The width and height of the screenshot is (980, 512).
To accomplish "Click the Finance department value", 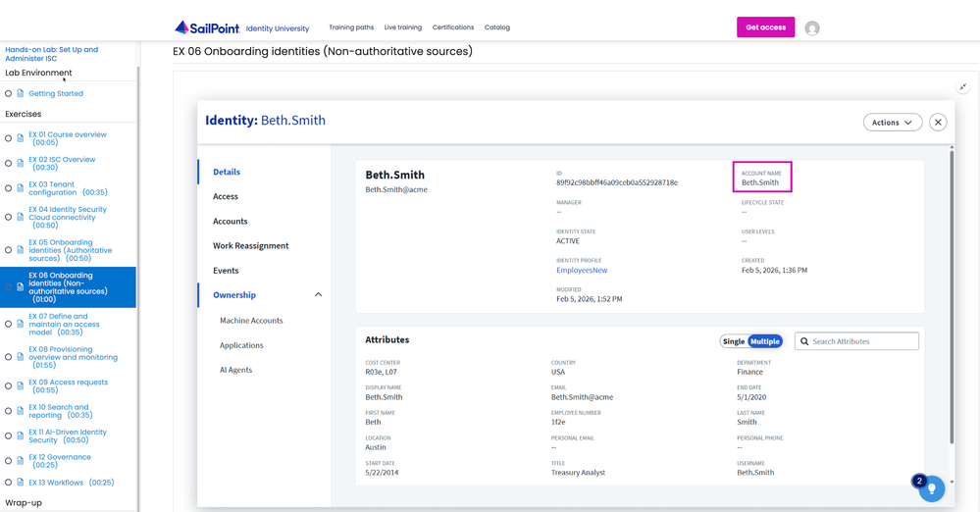I will coord(750,372).
